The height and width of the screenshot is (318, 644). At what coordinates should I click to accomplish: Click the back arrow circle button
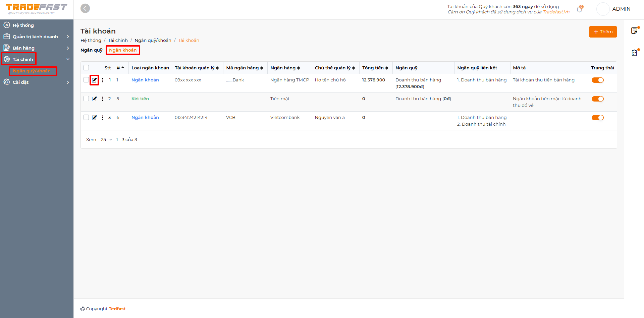click(x=85, y=8)
